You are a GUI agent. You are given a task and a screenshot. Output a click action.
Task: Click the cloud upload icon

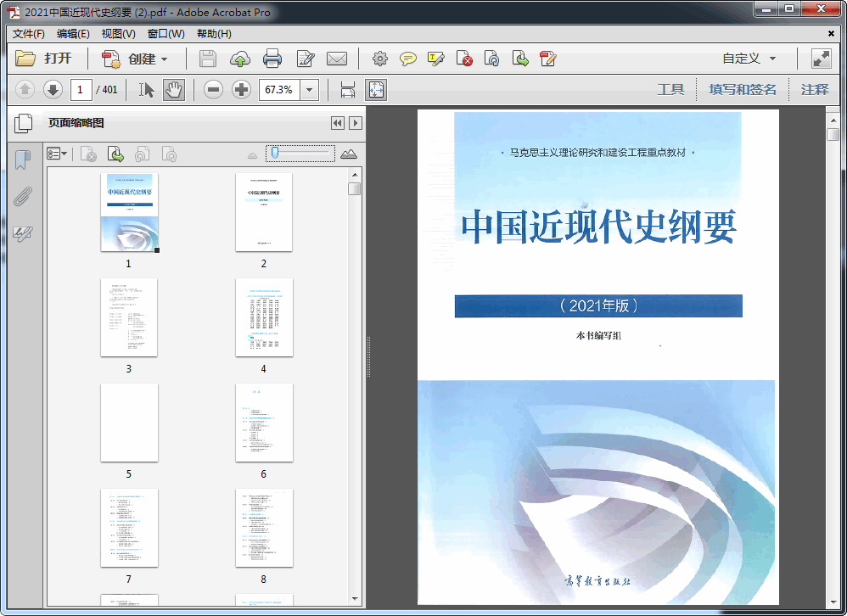240,59
